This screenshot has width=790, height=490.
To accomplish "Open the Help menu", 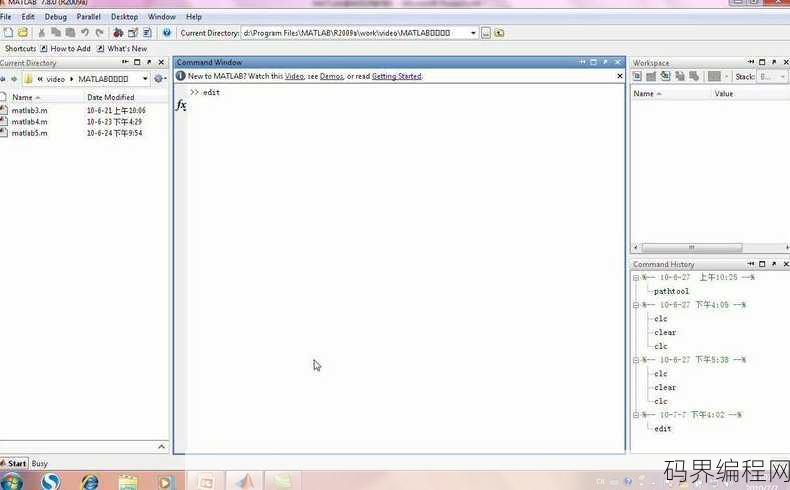I will click(194, 17).
